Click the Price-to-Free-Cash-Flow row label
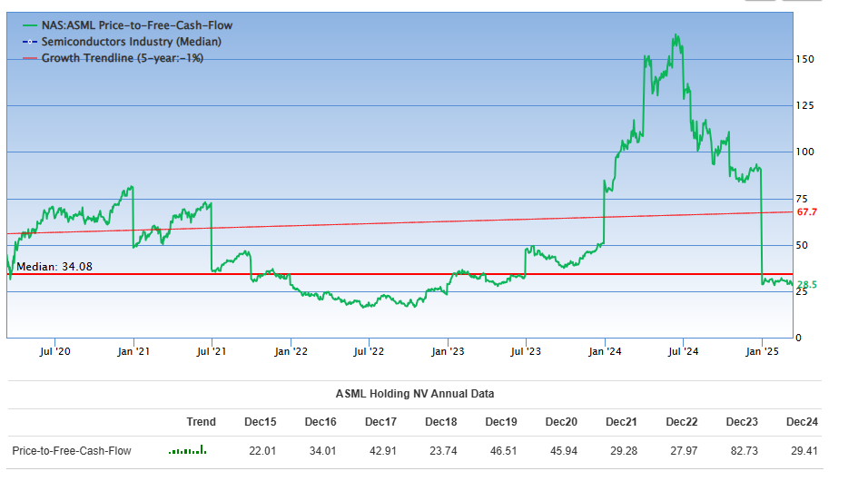This screenshot has height=481, width=868. tap(72, 451)
